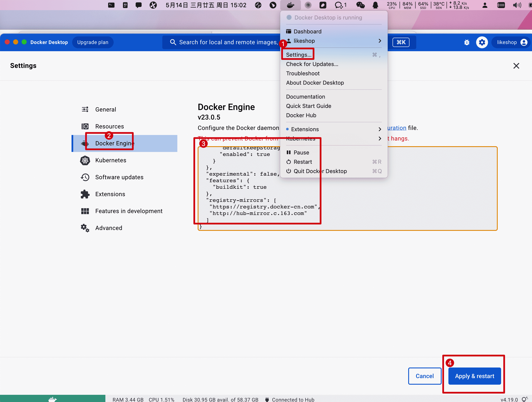
Task: Click the feedback icon beside v4.19.0
Action: [525, 399]
